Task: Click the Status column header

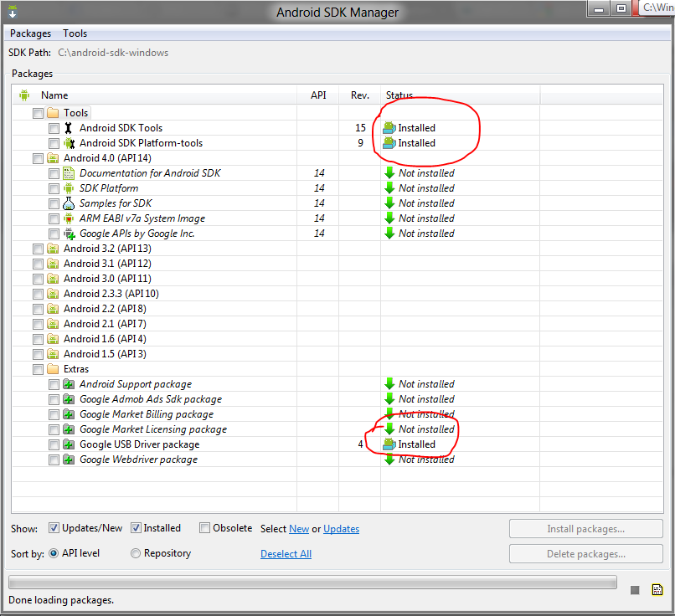Action: point(460,95)
